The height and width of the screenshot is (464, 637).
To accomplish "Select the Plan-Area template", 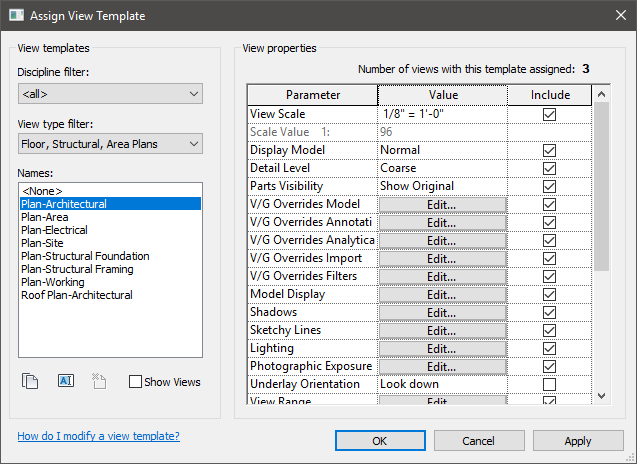I will [x=110, y=217].
